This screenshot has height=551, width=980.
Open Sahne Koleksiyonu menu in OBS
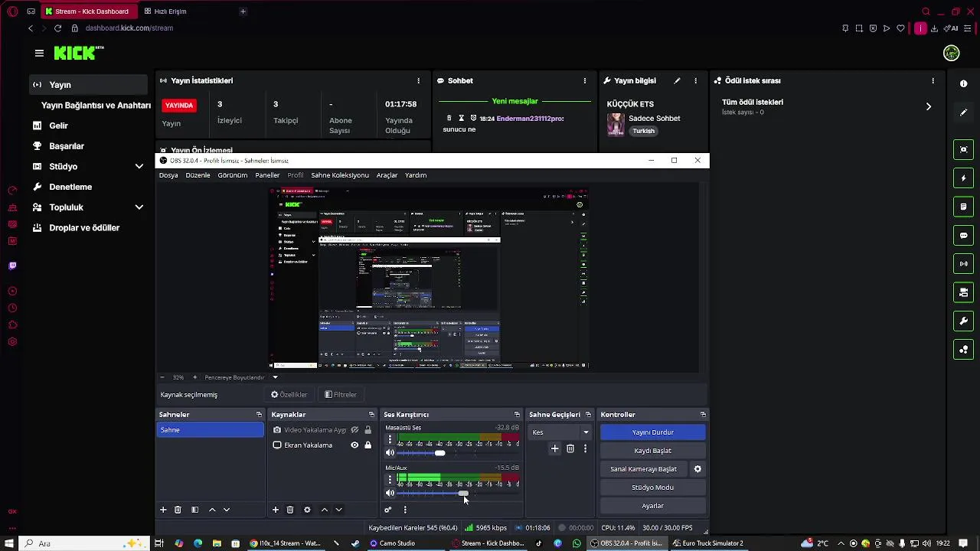(x=340, y=175)
